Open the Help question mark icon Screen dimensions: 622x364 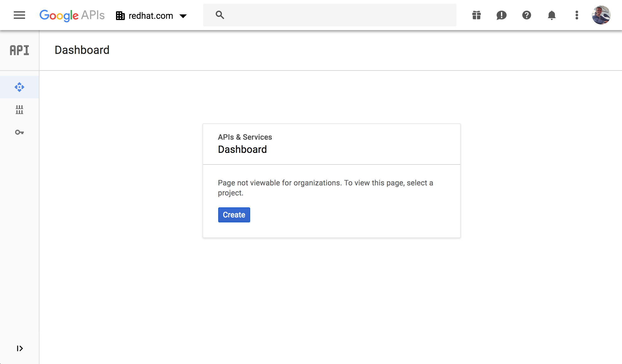tap(527, 15)
